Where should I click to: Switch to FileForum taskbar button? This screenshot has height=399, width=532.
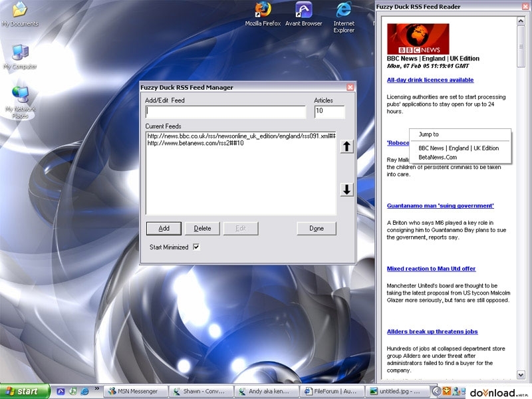coord(332,392)
